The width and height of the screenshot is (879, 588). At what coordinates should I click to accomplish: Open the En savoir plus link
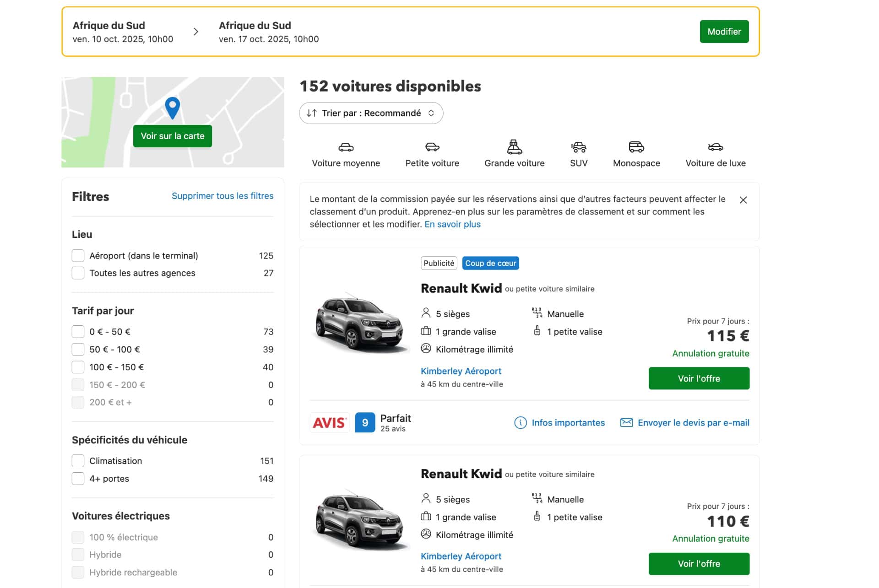pyautogui.click(x=452, y=224)
